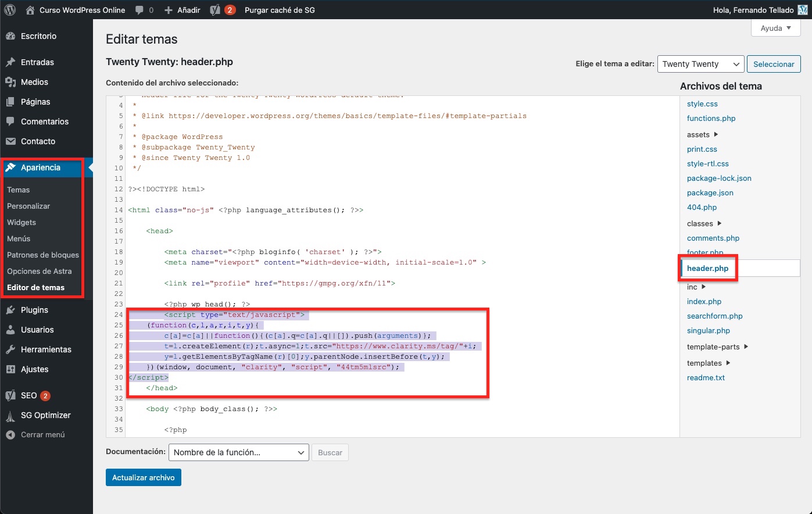Select the Widgets submenu item
The height and width of the screenshot is (514, 812).
[22, 222]
